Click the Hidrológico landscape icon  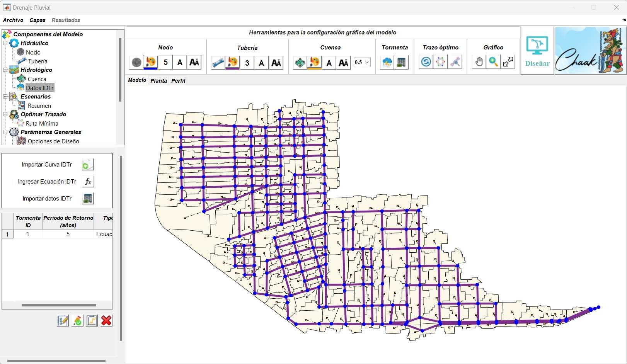(14, 70)
